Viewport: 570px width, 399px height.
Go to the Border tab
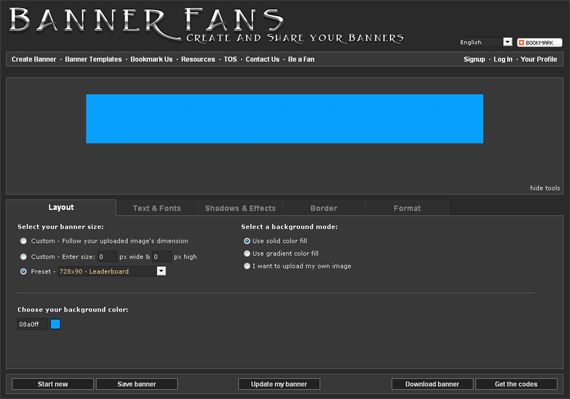(x=324, y=208)
